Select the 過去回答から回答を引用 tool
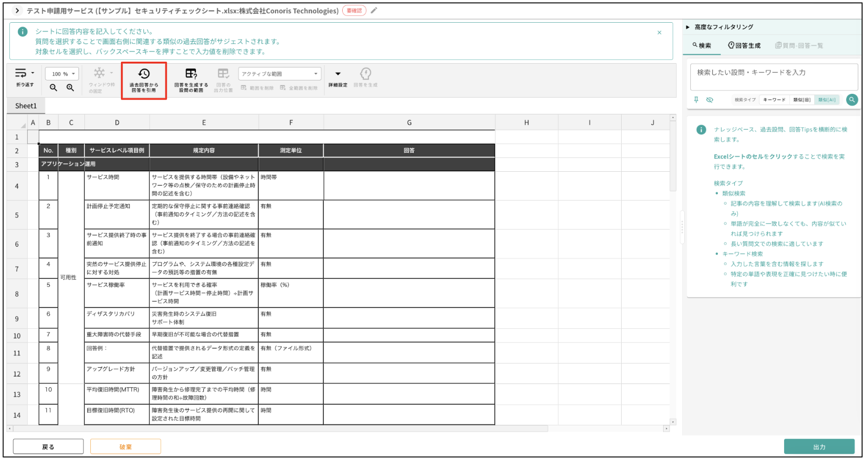 (144, 80)
